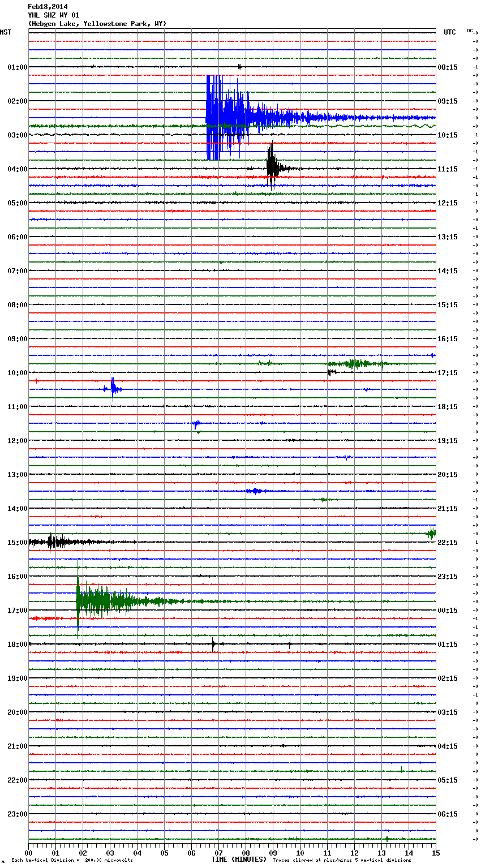The width and height of the screenshot is (481, 868).
Task: Click the 00:15 UTC time label
Action: (448, 611)
